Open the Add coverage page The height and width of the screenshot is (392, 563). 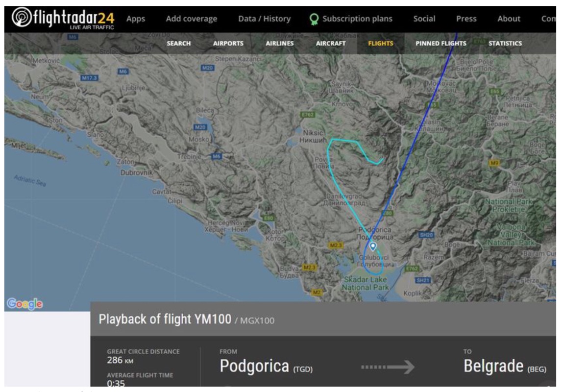191,19
